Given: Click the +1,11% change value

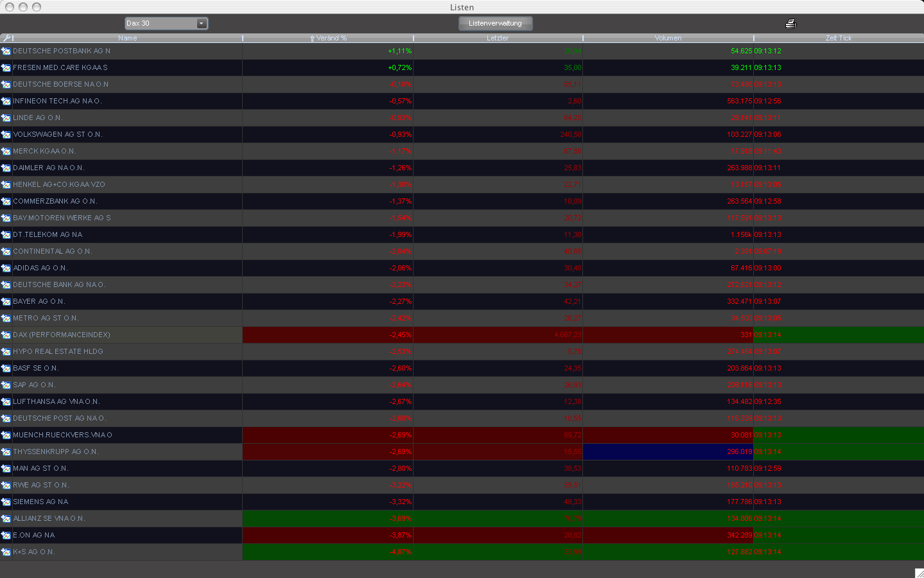Looking at the screenshot, I should click(400, 51).
